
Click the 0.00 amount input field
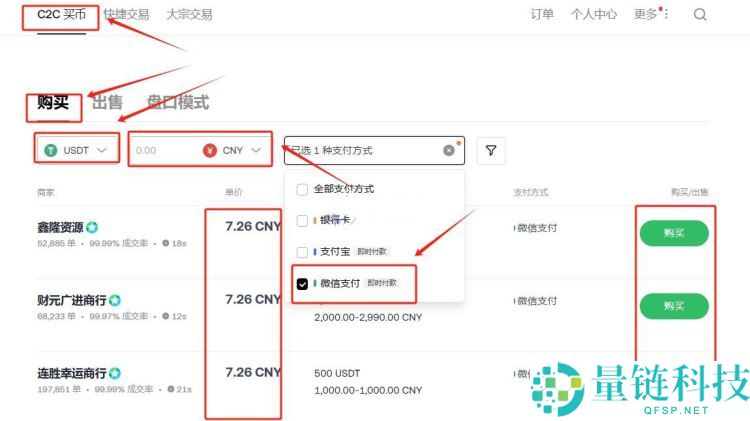coord(163,150)
